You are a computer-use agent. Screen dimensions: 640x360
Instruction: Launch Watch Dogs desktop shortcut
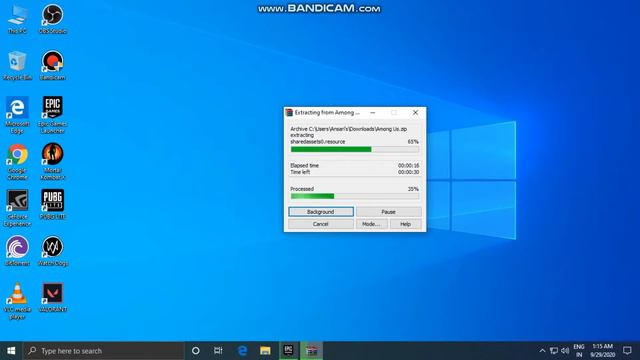[x=52, y=251]
